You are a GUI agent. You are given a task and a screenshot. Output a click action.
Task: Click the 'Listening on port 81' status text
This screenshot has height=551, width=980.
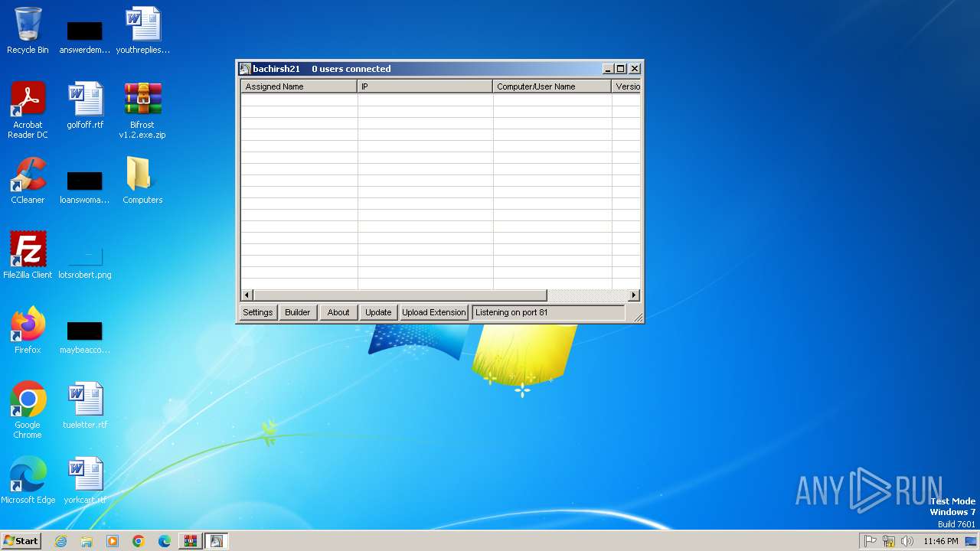[x=511, y=312]
